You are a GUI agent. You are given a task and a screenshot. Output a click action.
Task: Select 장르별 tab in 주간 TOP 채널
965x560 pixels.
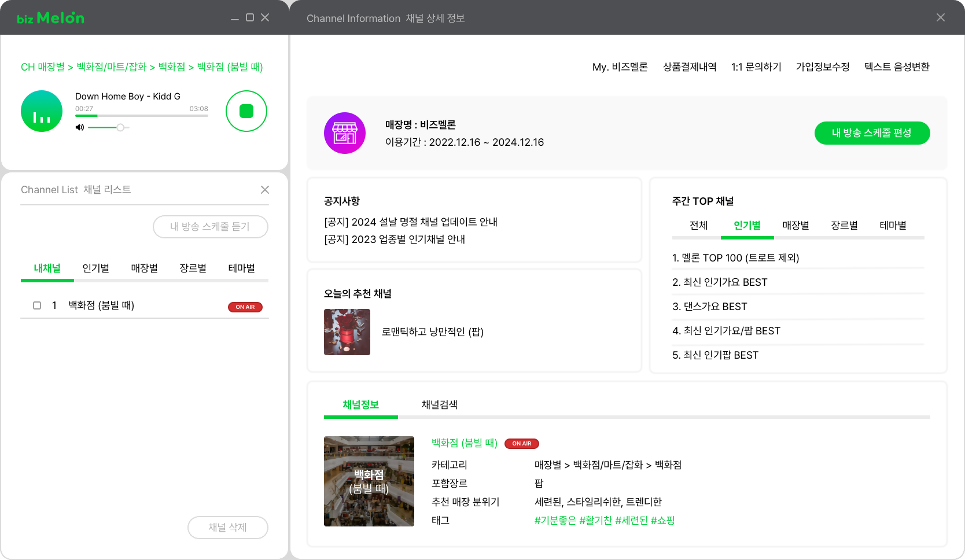(845, 226)
